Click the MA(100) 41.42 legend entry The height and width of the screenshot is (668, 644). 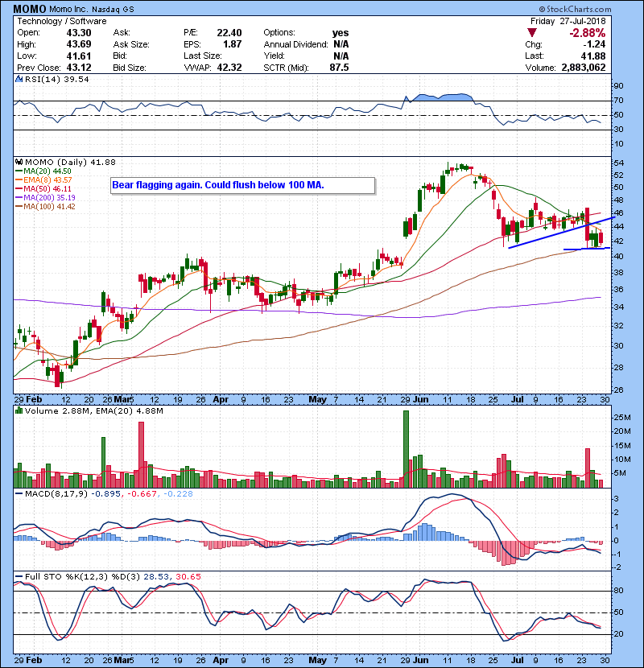[45, 207]
